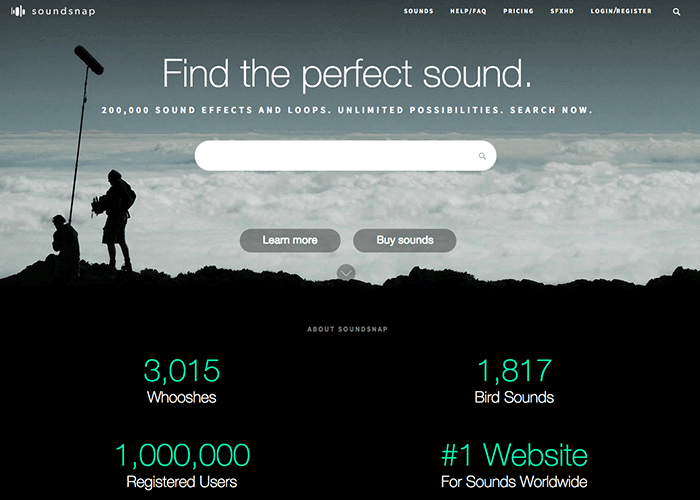Click the down chevron circle below buttons
Viewport: 700px width, 500px height.
point(346,272)
